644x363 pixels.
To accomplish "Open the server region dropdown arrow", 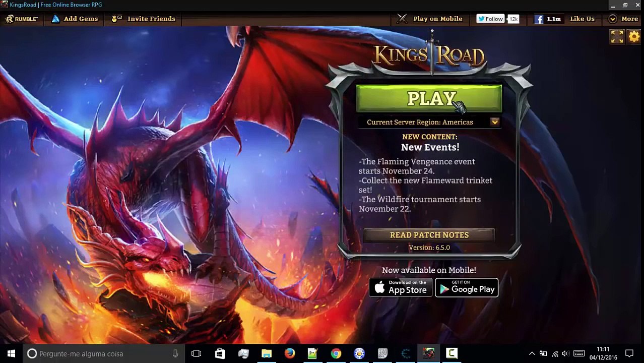I will point(495,122).
